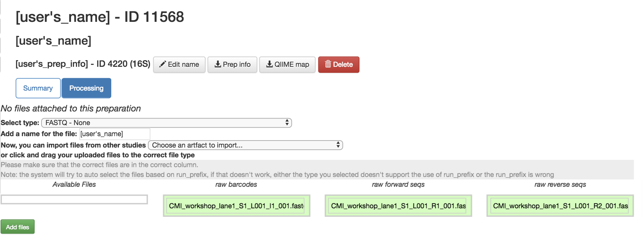The image size is (644, 240).
Task: Click the raw forward seqs column header
Action: coord(398,184)
